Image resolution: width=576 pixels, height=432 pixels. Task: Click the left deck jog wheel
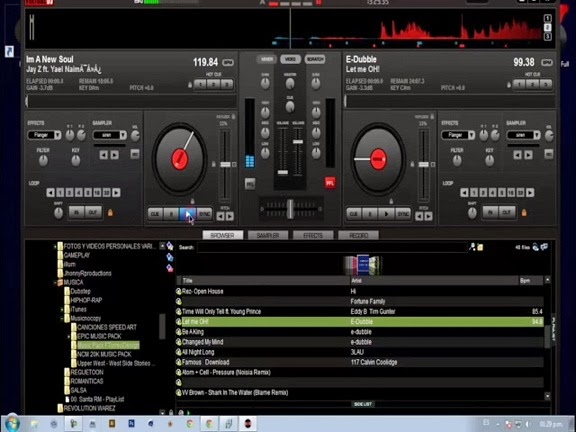[x=180, y=159]
